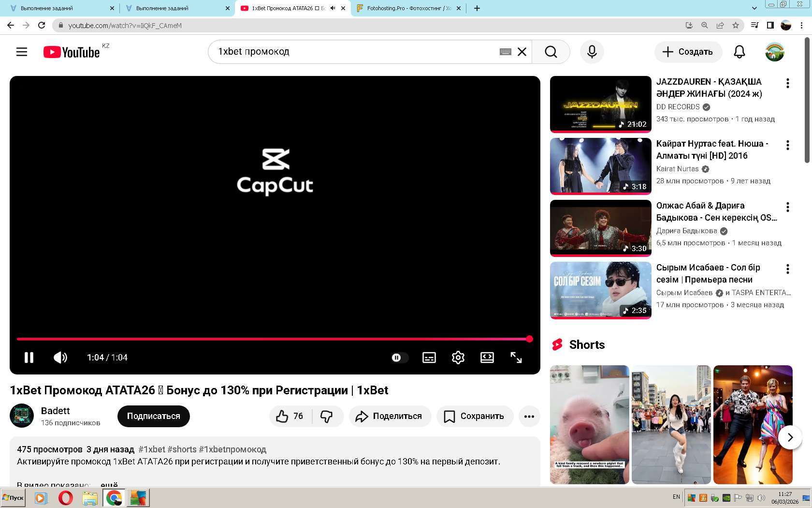Go back to previous page
This screenshot has width=812, height=508.
11,25
